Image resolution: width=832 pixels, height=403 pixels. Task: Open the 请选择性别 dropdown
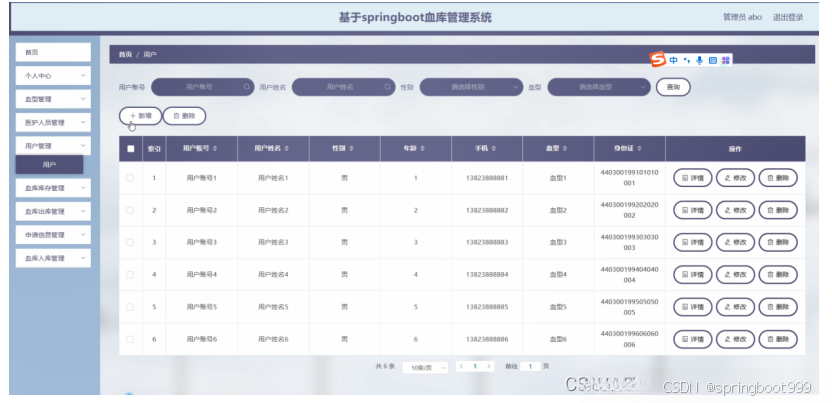point(471,87)
